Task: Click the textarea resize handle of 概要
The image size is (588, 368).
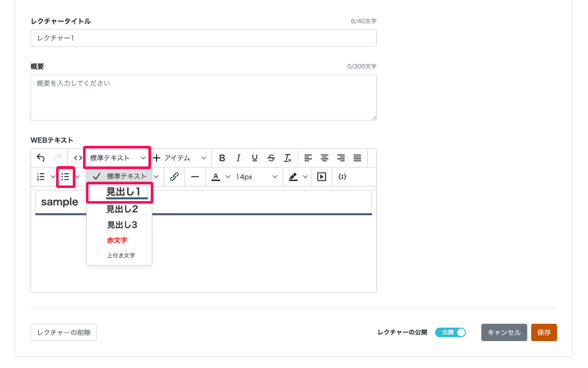Action: click(374, 118)
